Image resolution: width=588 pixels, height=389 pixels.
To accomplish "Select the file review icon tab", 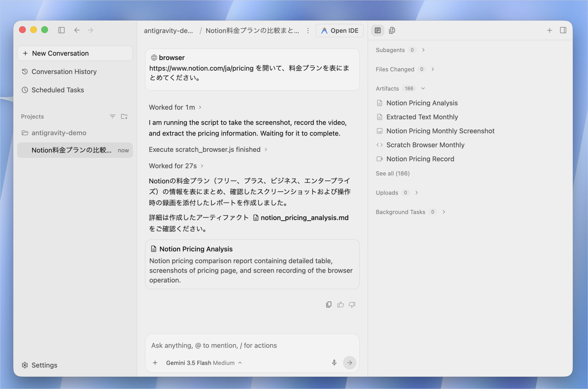I will pyautogui.click(x=392, y=30).
